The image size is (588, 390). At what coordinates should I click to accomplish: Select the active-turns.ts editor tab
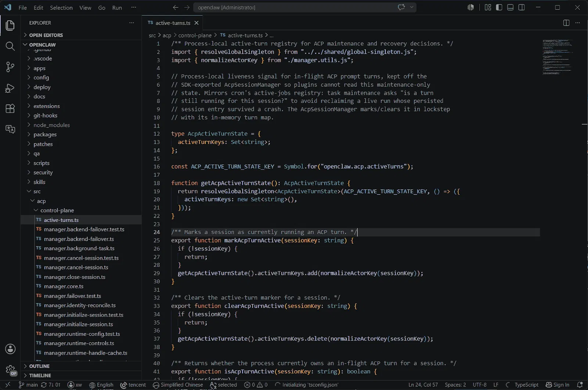[172, 23]
